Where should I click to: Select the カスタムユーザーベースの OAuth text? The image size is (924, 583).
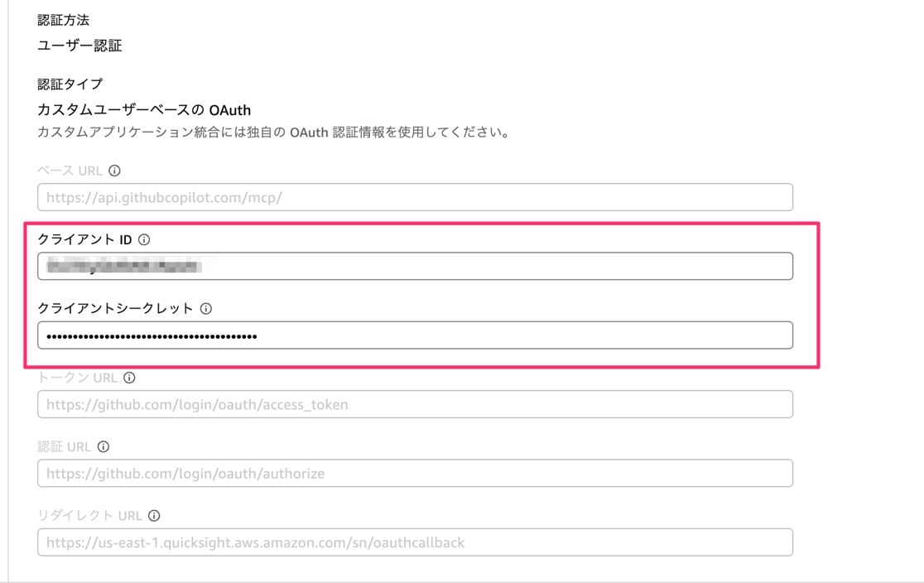144,109
